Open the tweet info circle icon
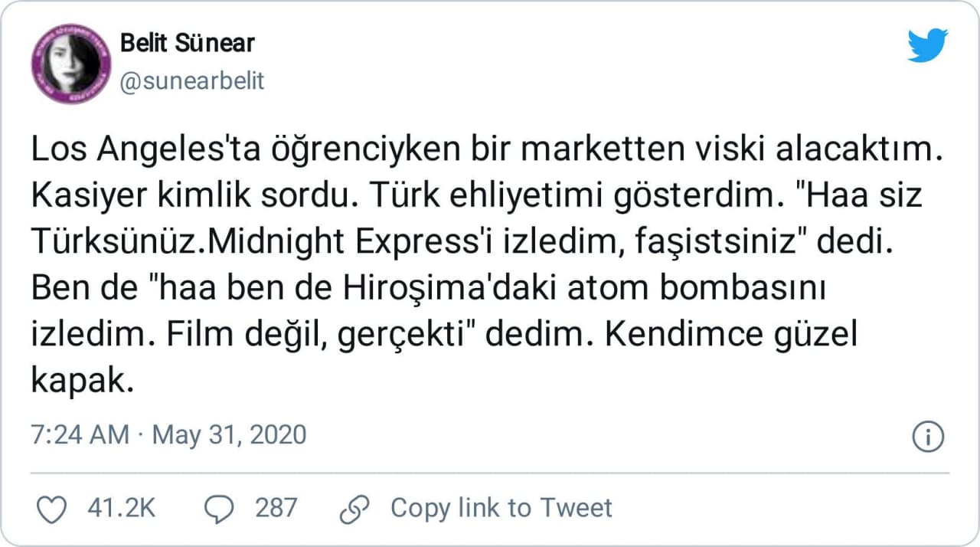Screen dimensions: 980x547 pos(927,437)
